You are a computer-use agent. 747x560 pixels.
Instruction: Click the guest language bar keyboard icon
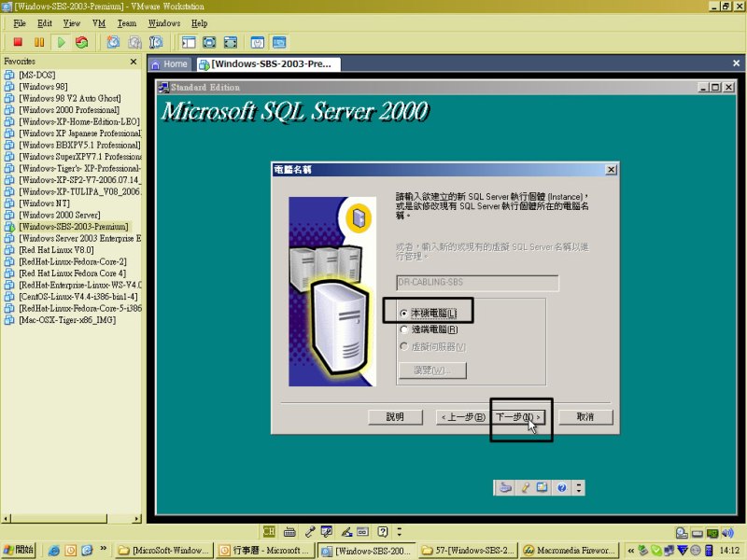tap(505, 487)
